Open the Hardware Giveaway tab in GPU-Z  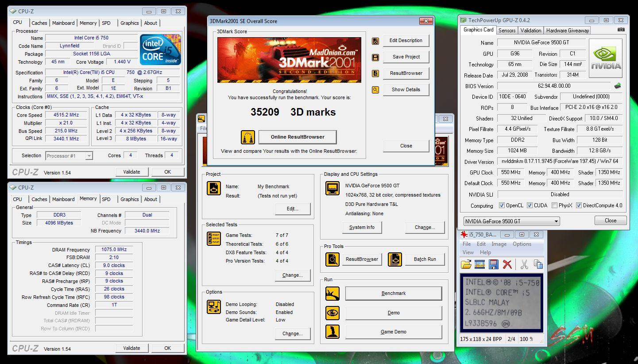pos(568,31)
